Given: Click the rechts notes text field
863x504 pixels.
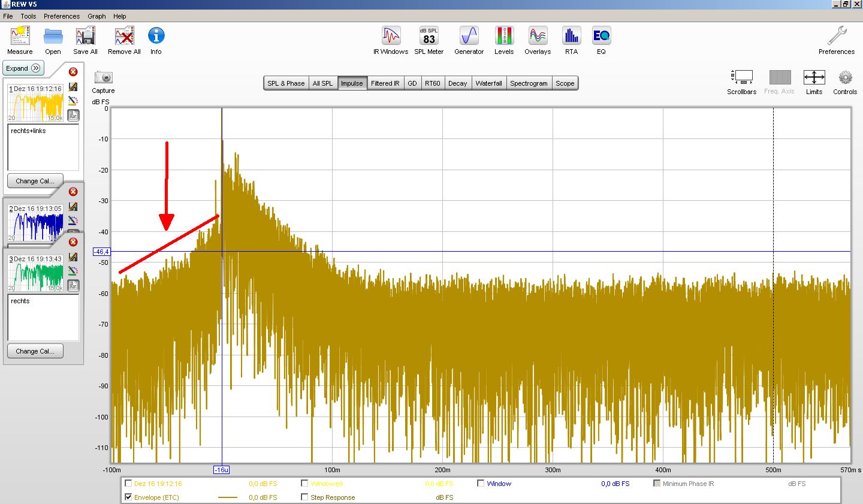Looking at the screenshot, I should tap(43, 318).
